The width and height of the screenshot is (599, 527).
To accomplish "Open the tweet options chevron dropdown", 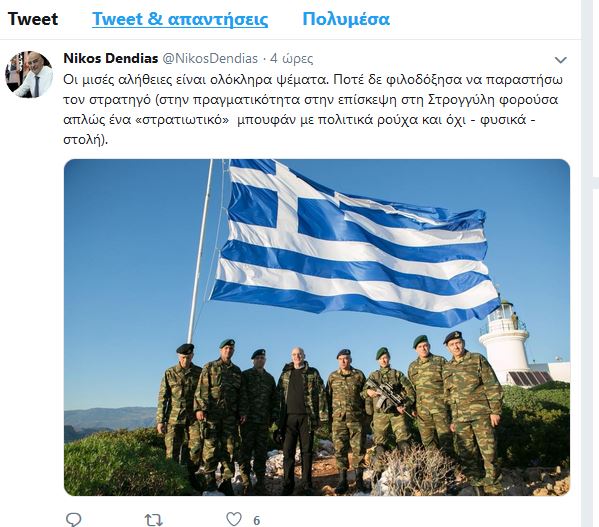I will click(560, 60).
